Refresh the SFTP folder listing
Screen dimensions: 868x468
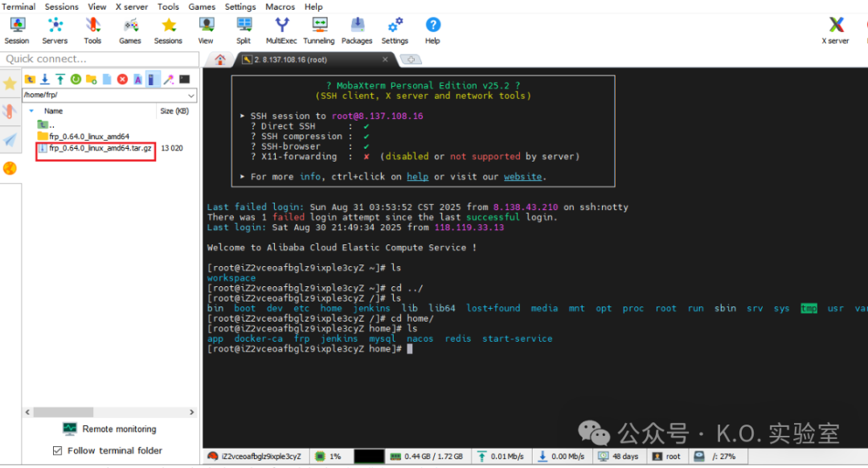[76, 79]
